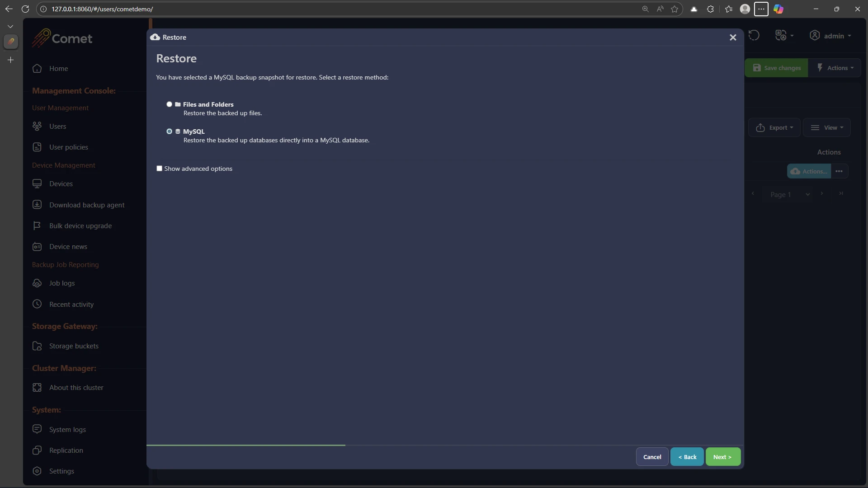Click the Users group icon
The width and height of the screenshot is (868, 488).
[x=37, y=126]
